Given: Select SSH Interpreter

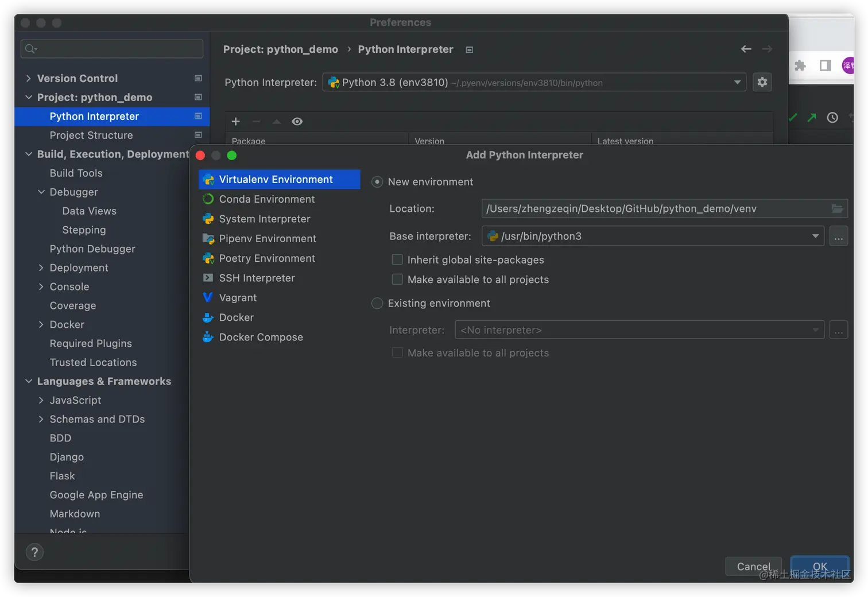Looking at the screenshot, I should click(x=280, y=278).
